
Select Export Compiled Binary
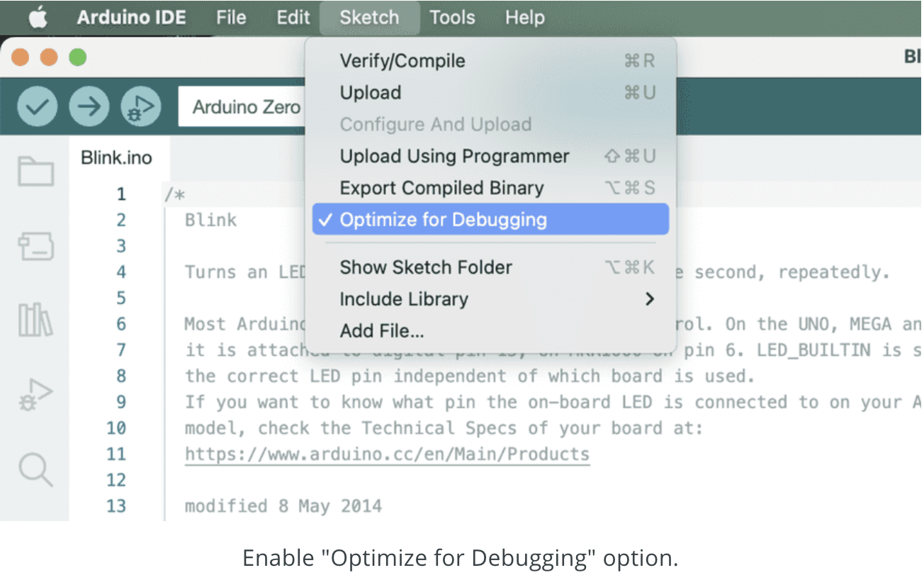pyautogui.click(x=441, y=188)
